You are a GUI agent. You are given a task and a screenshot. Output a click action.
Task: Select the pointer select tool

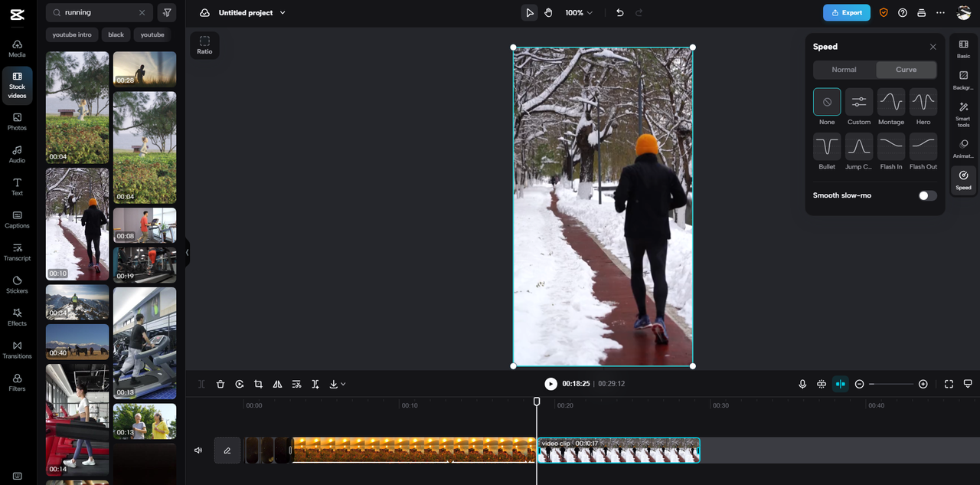(x=529, y=12)
